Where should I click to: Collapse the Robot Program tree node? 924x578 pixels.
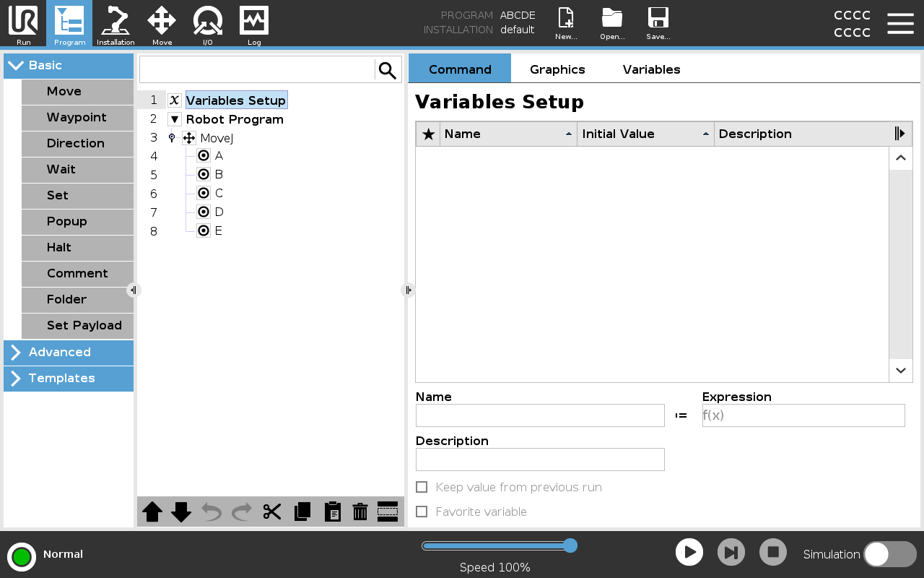pyautogui.click(x=175, y=119)
